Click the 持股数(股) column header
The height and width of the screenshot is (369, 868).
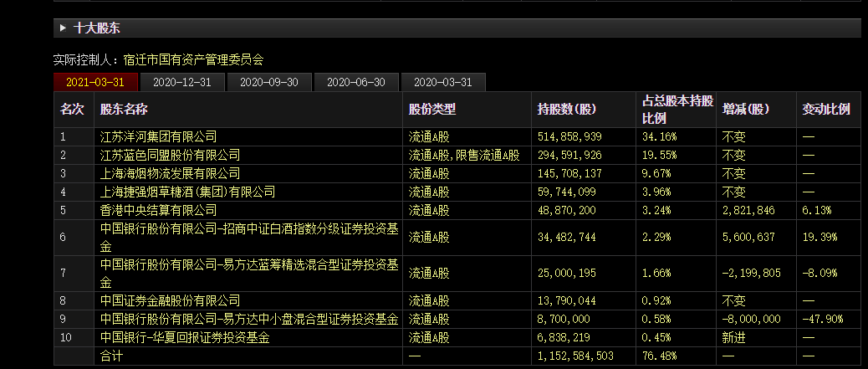[567, 109]
